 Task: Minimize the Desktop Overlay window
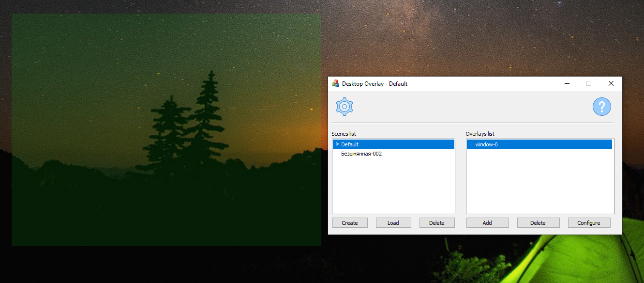tap(567, 83)
